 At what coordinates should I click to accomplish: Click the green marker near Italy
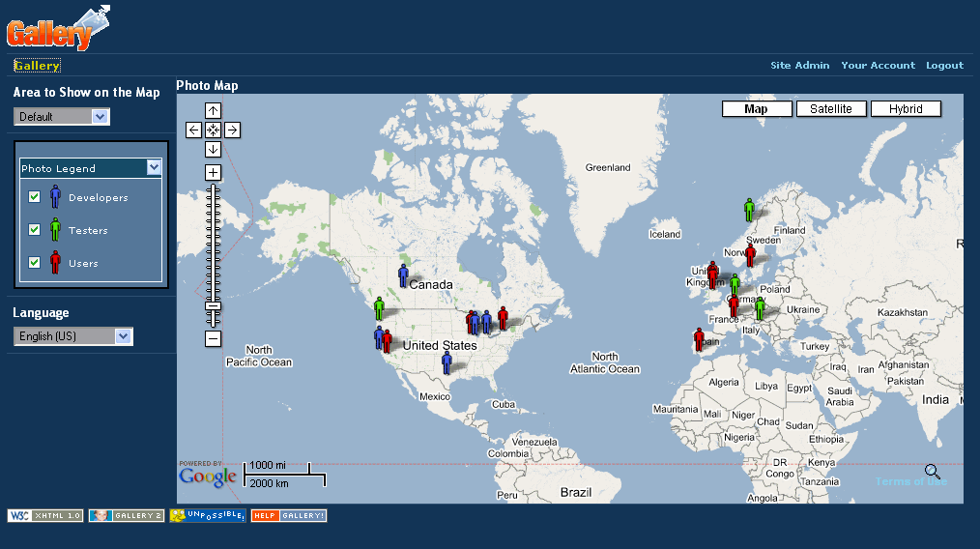(x=760, y=308)
